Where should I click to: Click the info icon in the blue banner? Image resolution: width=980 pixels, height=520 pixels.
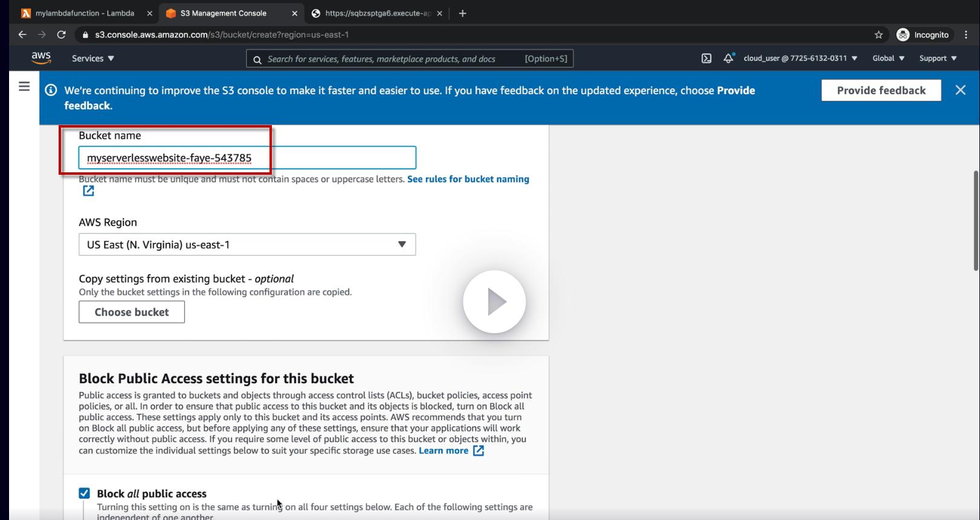(51, 90)
